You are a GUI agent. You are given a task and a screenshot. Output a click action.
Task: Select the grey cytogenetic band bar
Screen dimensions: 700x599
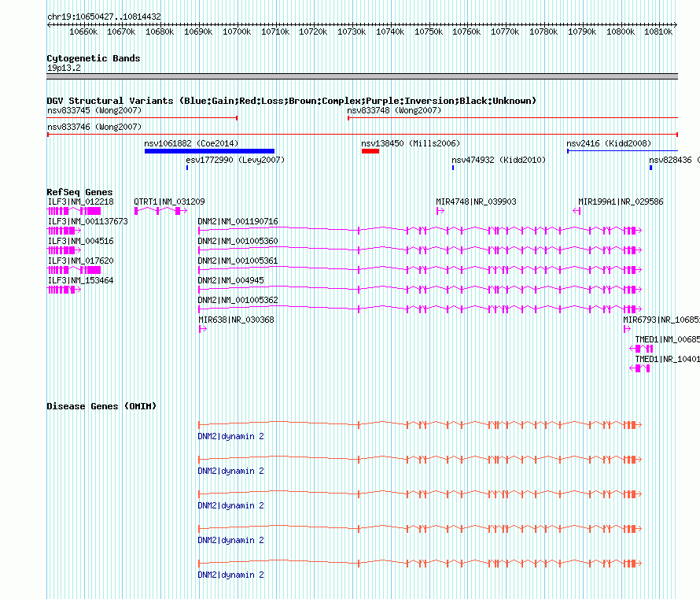[362, 76]
